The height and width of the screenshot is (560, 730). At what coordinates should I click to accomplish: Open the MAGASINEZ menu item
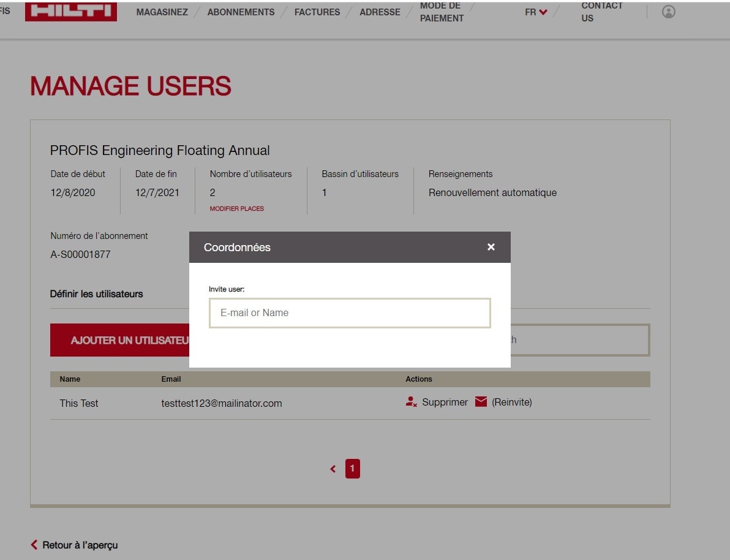point(162,12)
